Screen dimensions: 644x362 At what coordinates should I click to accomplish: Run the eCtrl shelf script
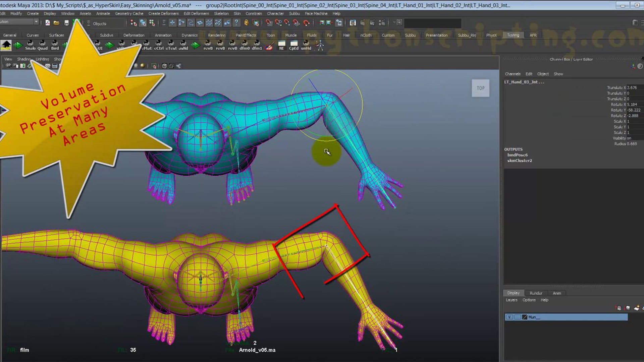[x=159, y=45]
